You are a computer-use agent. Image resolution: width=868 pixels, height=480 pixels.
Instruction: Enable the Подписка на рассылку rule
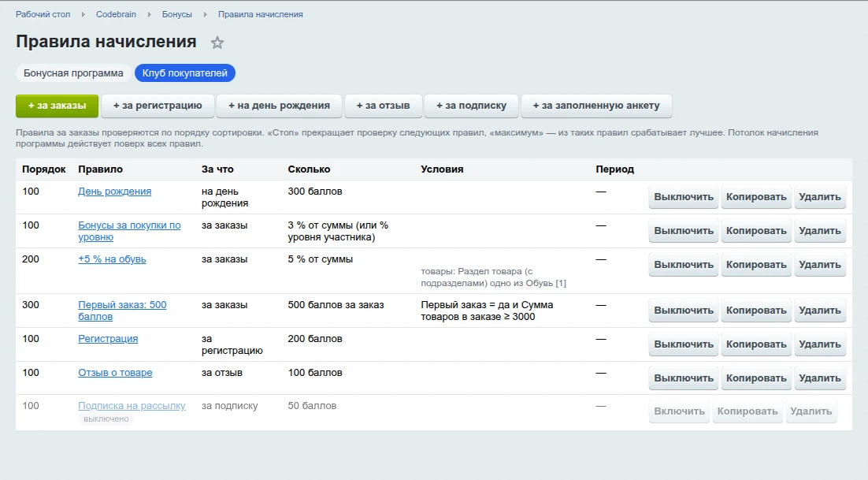click(679, 411)
